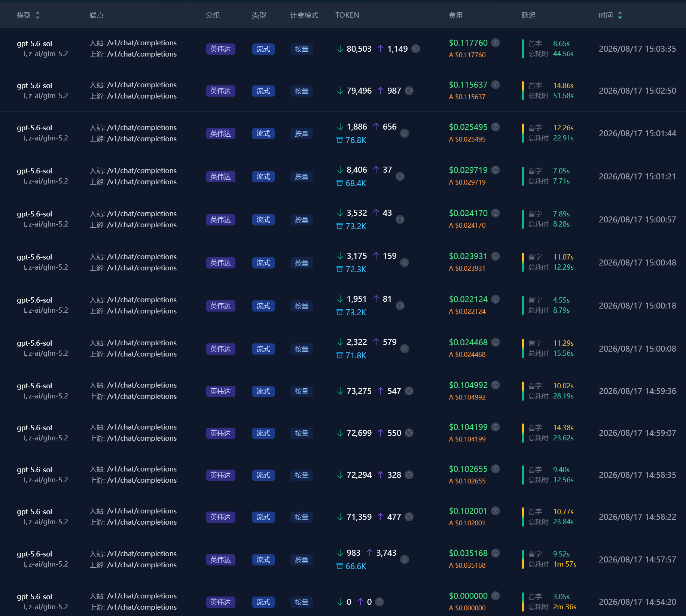Click the orange cost A $0.104992

[467, 397]
